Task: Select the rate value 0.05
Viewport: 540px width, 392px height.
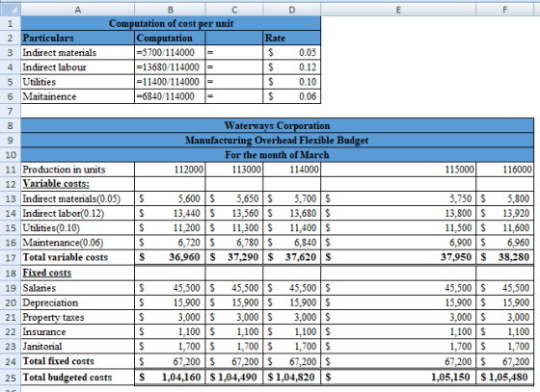Action: 291,53
